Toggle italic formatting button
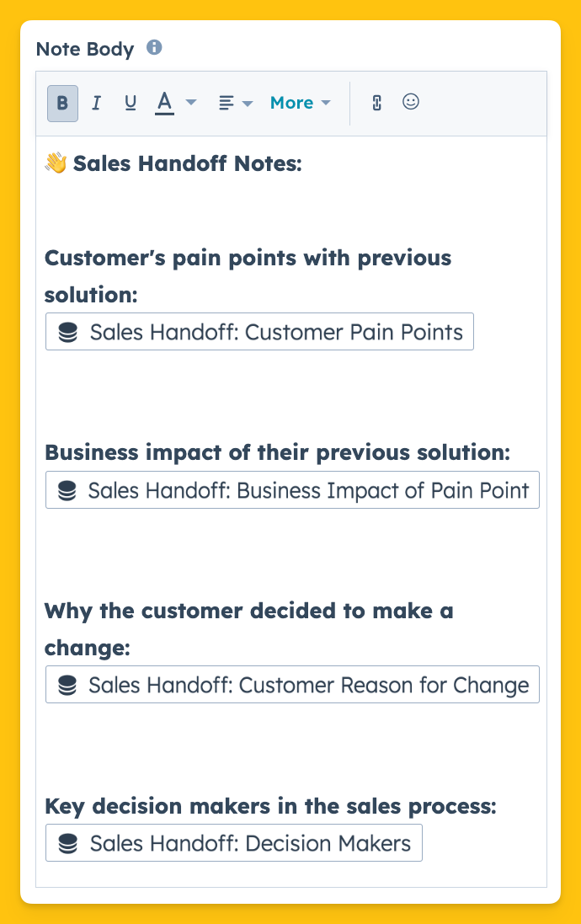581x924 pixels. [x=97, y=103]
